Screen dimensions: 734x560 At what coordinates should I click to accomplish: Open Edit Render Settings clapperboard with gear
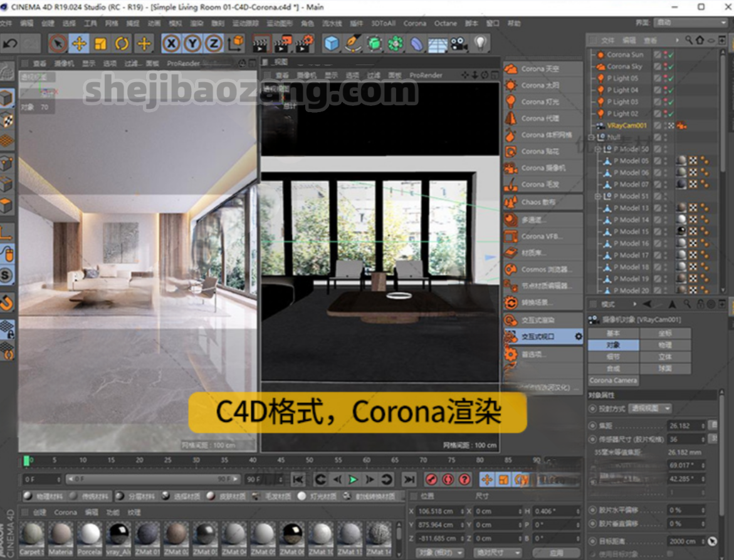point(305,43)
